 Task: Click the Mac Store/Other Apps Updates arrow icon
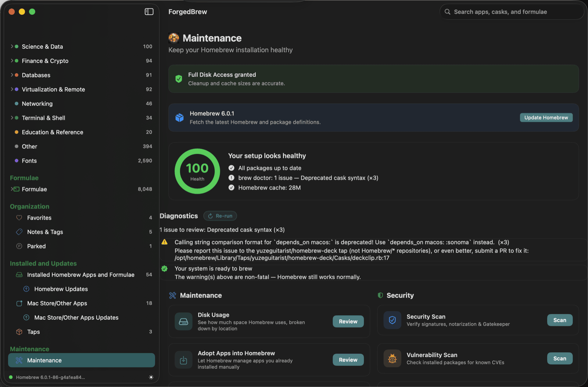tap(26, 317)
